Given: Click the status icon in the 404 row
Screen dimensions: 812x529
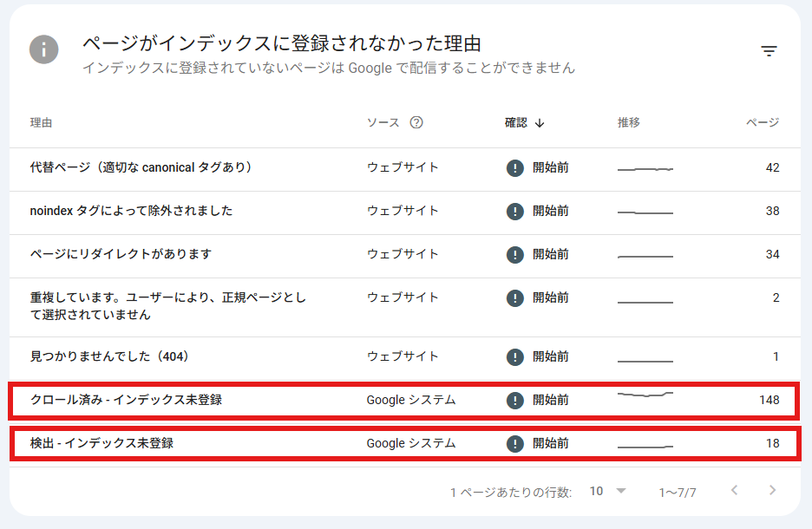Looking at the screenshot, I should tap(514, 357).
